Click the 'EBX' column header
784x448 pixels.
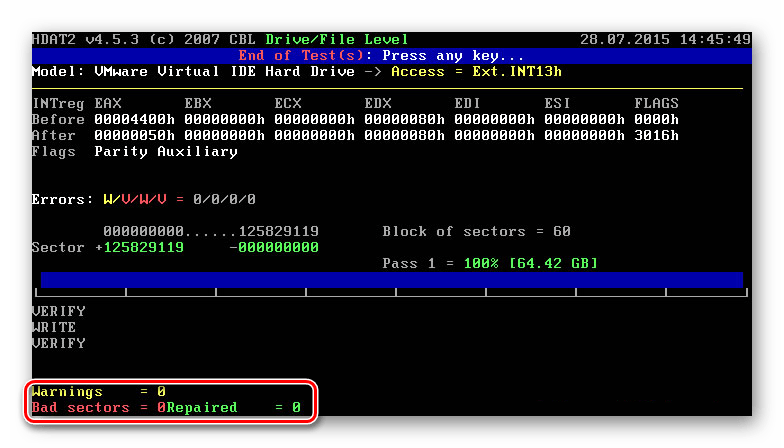tap(198, 104)
